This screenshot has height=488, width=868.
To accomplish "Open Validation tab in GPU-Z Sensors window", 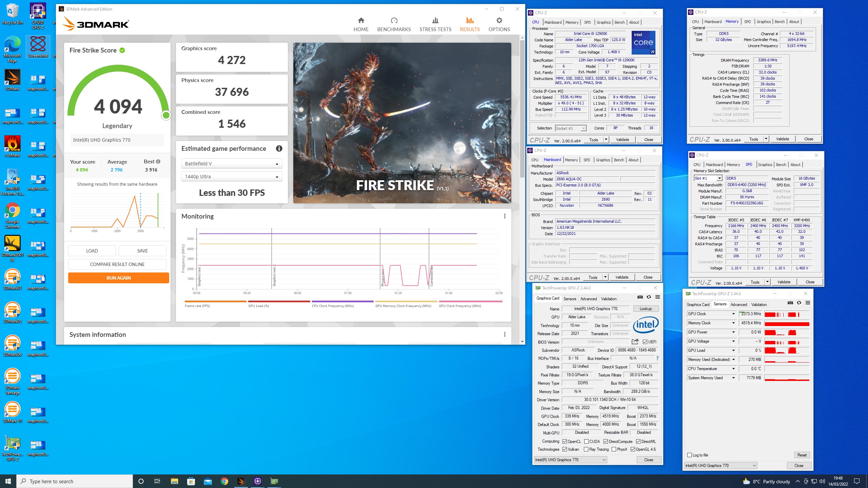I will coord(759,305).
